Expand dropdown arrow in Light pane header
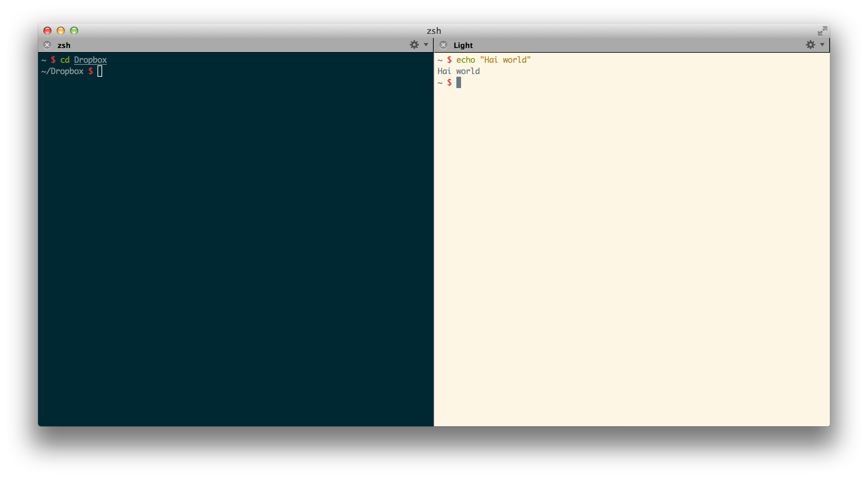This screenshot has width=868, height=479. point(822,45)
